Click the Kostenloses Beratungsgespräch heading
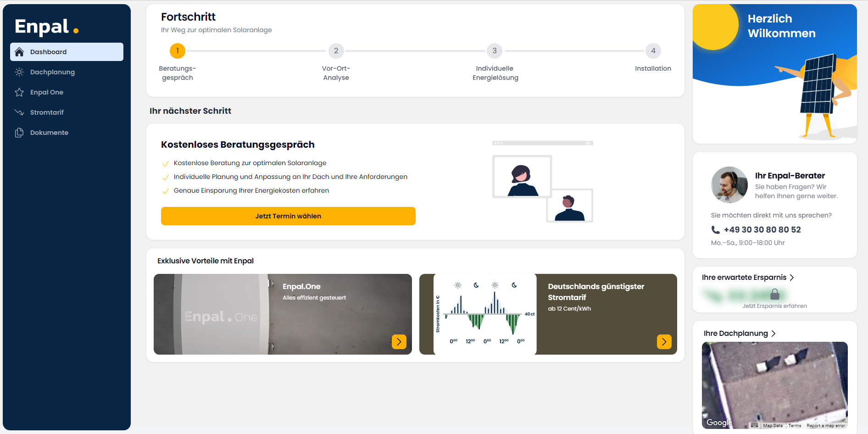 238,145
